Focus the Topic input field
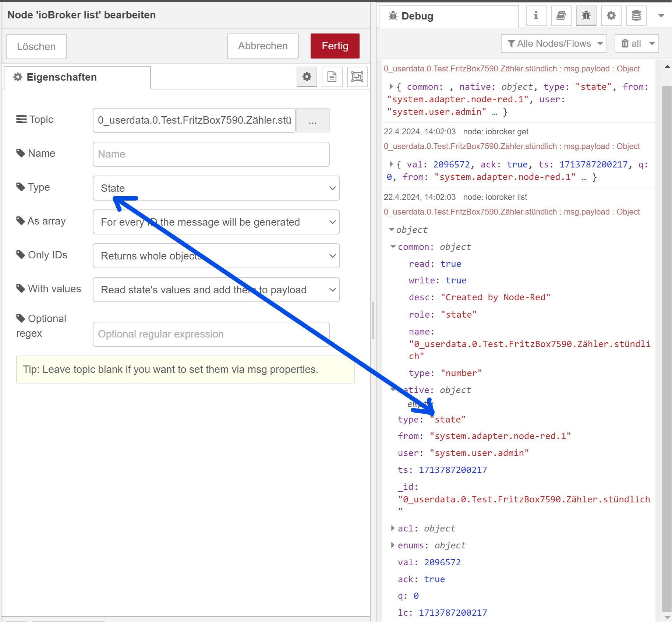This screenshot has height=622, width=672. [x=194, y=120]
